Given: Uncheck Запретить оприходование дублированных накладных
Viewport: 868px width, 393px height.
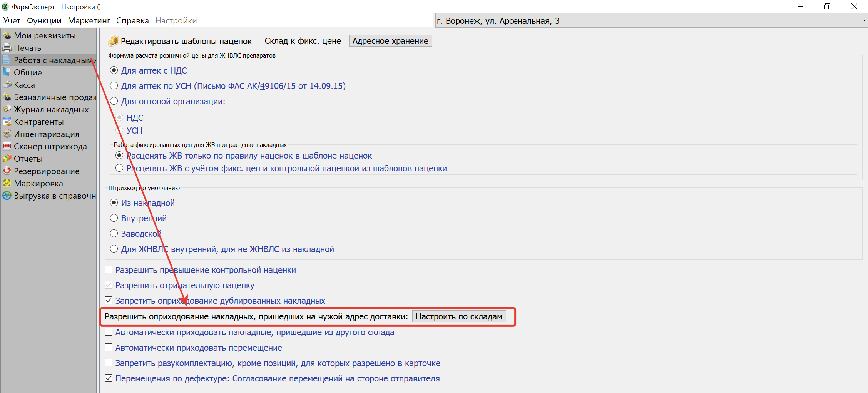Looking at the screenshot, I should [x=109, y=301].
